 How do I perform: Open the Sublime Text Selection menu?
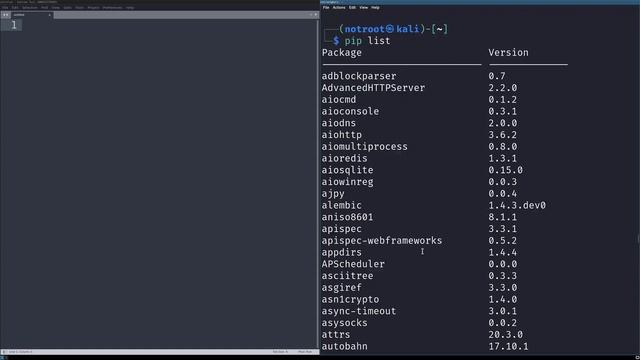pyautogui.click(x=30, y=7)
